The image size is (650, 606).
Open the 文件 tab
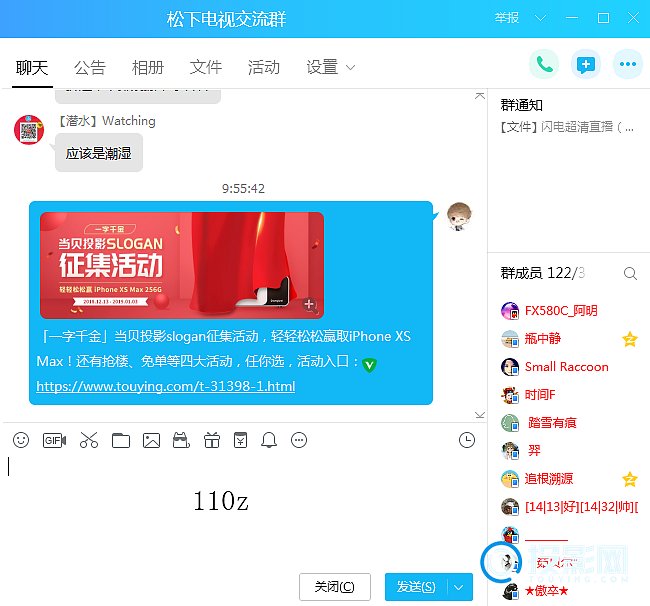pos(206,68)
